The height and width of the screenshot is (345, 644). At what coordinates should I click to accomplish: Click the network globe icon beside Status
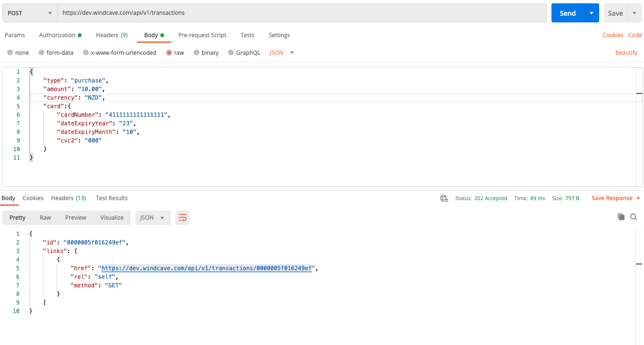[x=444, y=198]
